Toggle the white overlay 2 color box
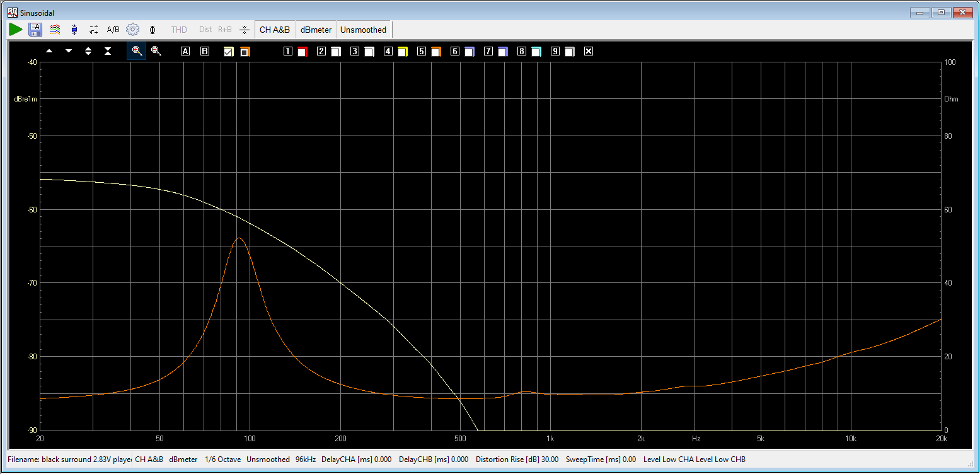Image resolution: width=980 pixels, height=474 pixels. point(335,52)
